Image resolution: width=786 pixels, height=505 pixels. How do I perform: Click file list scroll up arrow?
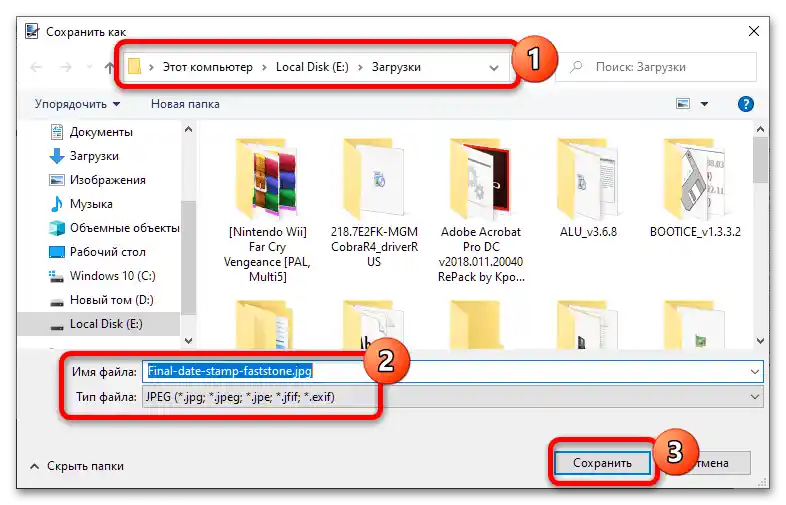tap(760, 129)
